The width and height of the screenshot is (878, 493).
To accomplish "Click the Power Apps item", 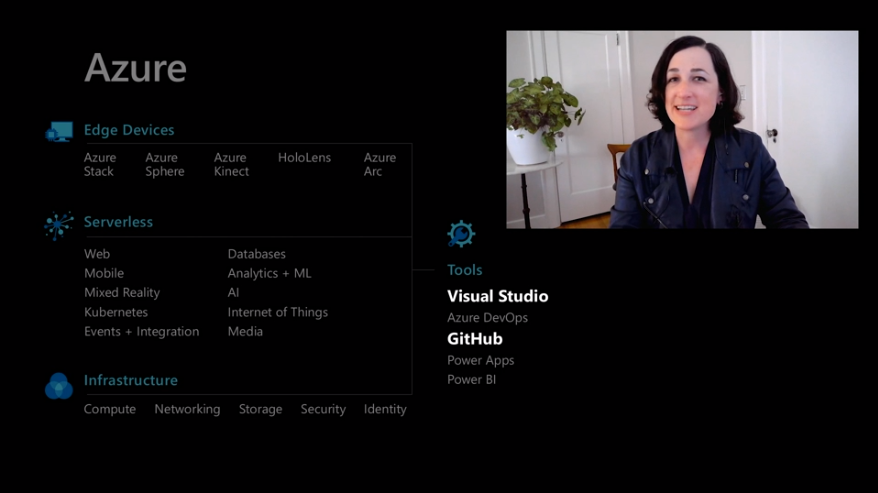I will tap(480, 360).
